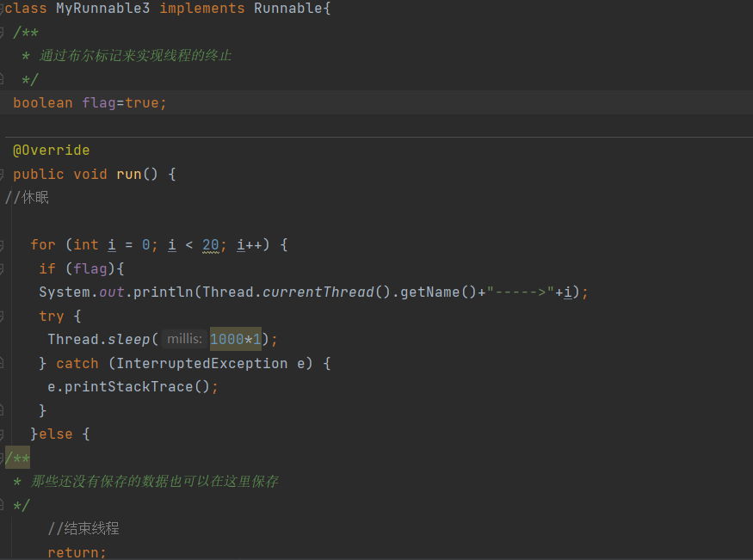
Task: Click the underlined loop limit 20
Action: [210, 245]
